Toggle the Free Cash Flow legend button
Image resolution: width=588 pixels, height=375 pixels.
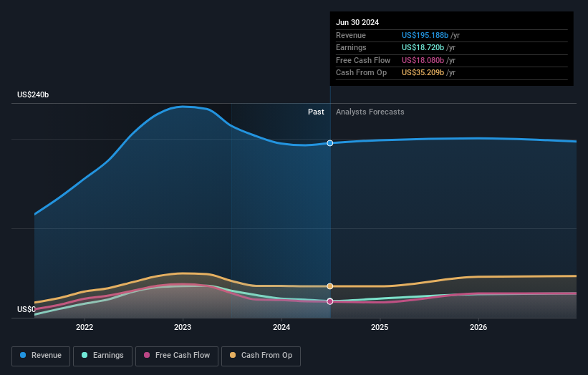pos(177,356)
